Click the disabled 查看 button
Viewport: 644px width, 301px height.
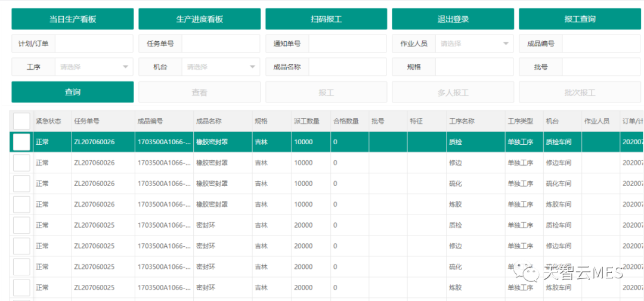pyautogui.click(x=199, y=92)
